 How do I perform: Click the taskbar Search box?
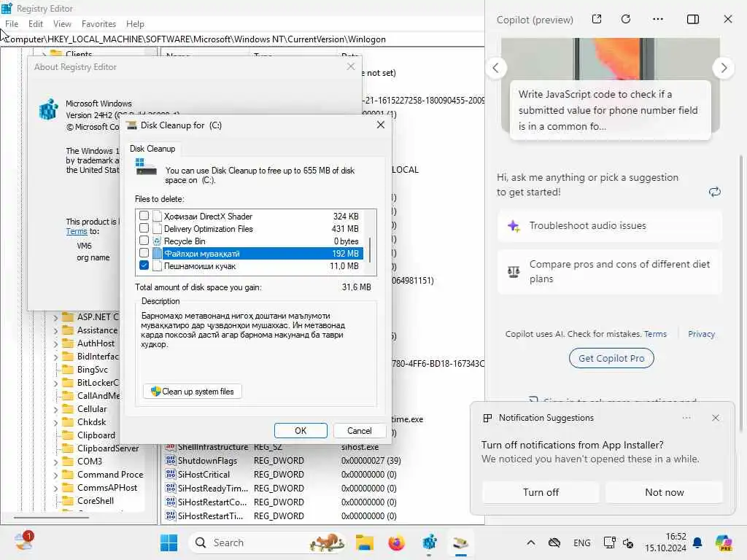tap(268, 542)
